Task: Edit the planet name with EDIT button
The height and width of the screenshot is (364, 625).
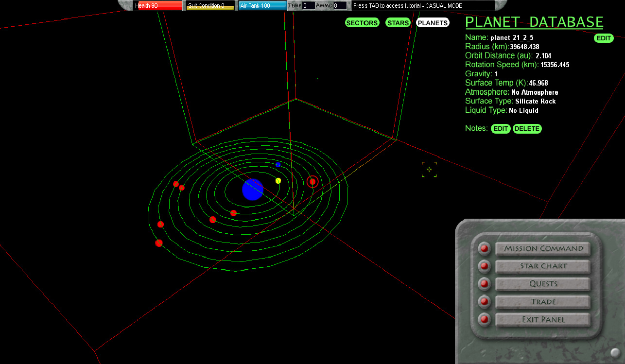Action: click(604, 38)
